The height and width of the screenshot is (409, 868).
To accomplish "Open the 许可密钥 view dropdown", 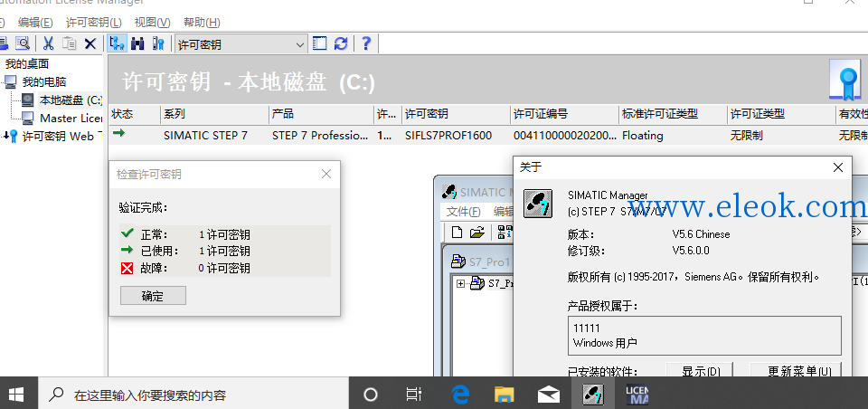I will click(241, 44).
